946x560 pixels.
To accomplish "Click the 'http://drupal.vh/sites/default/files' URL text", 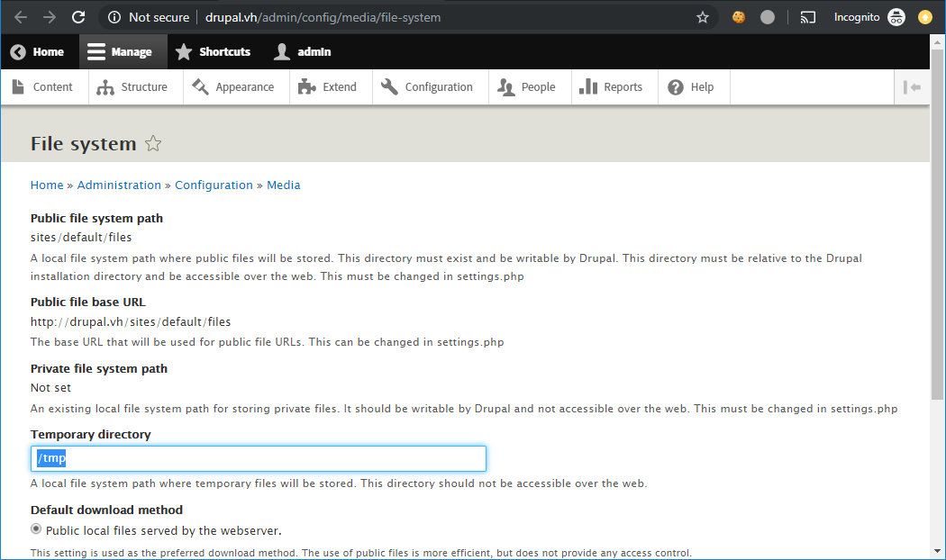I will click(131, 322).
